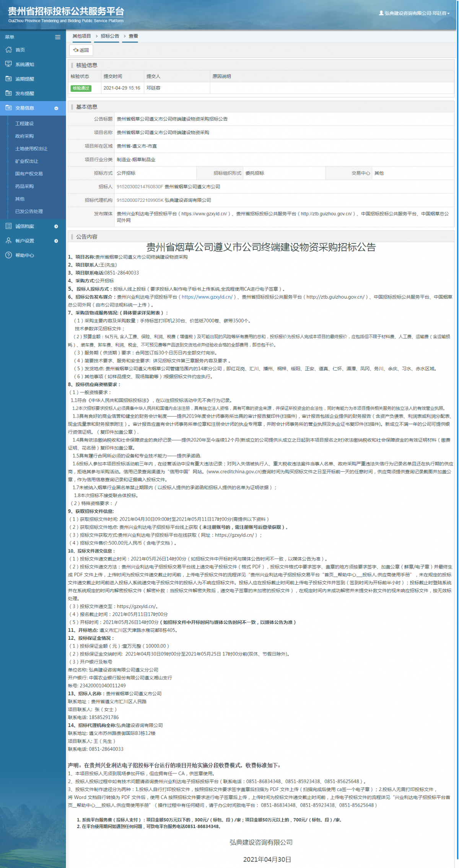The height and width of the screenshot is (868, 459).
Task: Expand the 诚信档案 menu arrow
Action: pyautogui.click(x=56, y=226)
